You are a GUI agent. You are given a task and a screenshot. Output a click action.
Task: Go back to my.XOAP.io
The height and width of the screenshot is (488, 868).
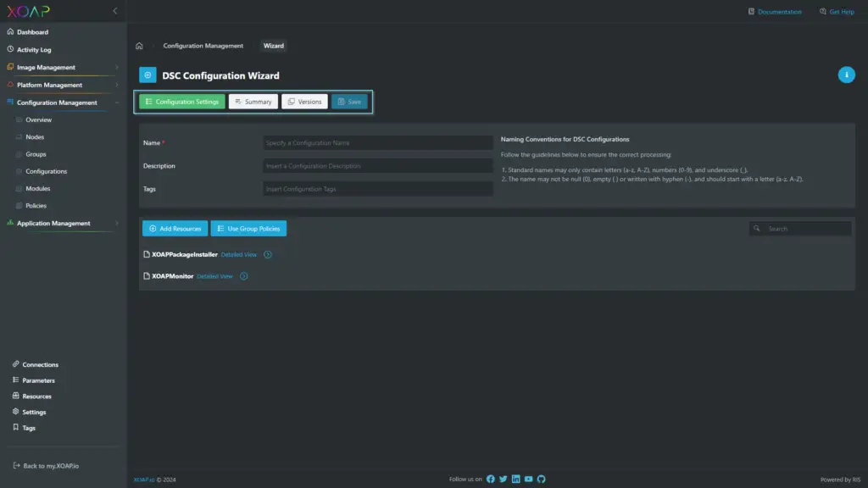click(x=50, y=466)
